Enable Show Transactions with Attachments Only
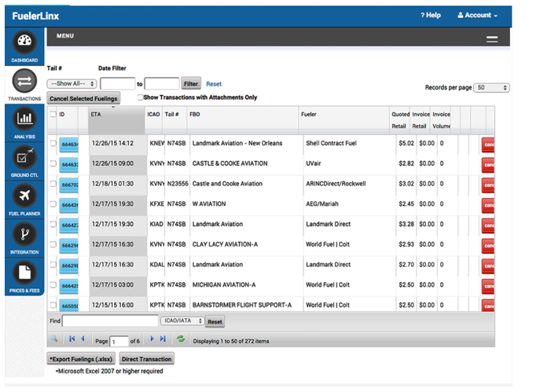Screen dimensions: 540x392 tap(141, 98)
